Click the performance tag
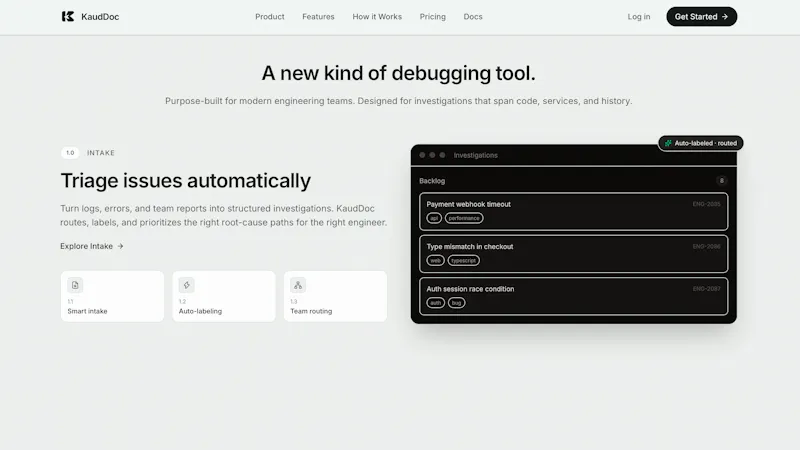Screen dimensions: 800x450 [464, 218]
